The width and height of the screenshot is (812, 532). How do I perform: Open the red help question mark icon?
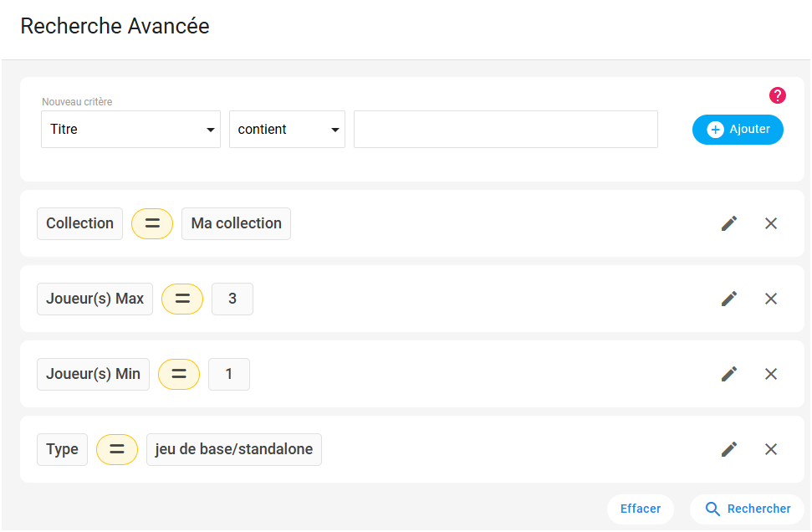click(x=778, y=95)
